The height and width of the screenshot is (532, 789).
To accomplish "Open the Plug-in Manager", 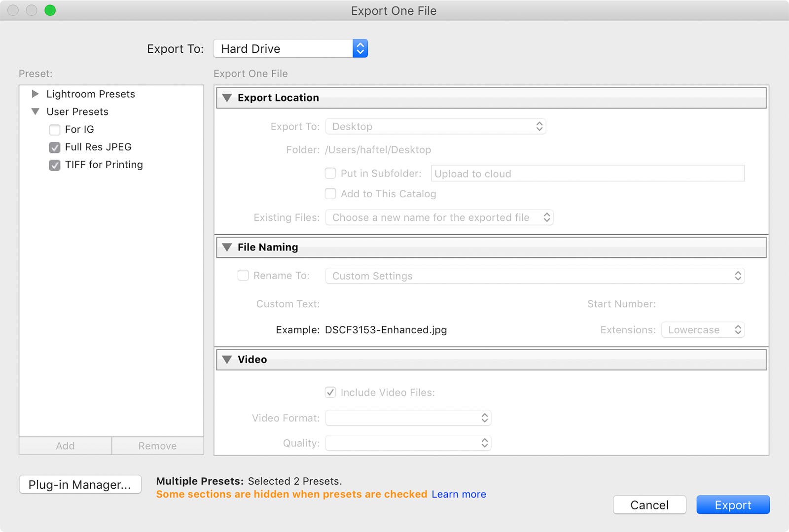I will pyautogui.click(x=80, y=485).
